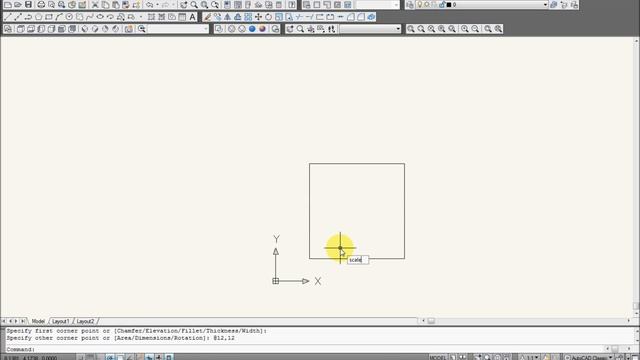Select the Multiline Text A tool
640x360 pixels.
(x=192, y=17)
